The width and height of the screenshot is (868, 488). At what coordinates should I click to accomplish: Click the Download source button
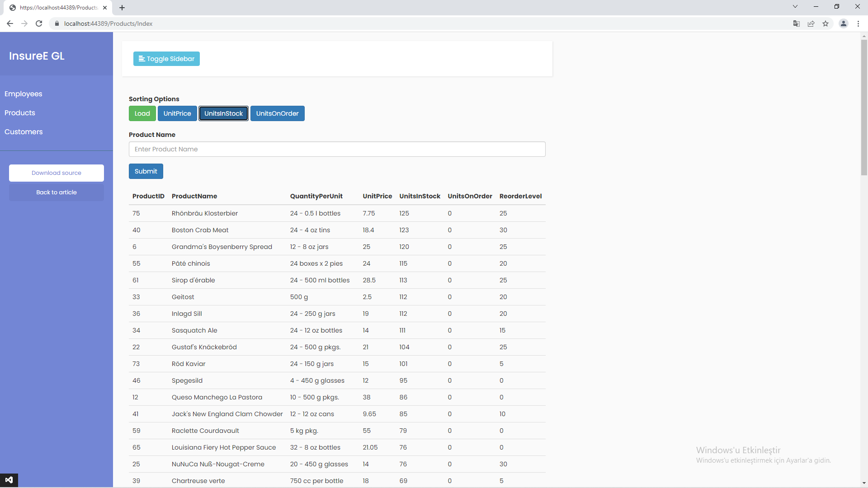[56, 173]
